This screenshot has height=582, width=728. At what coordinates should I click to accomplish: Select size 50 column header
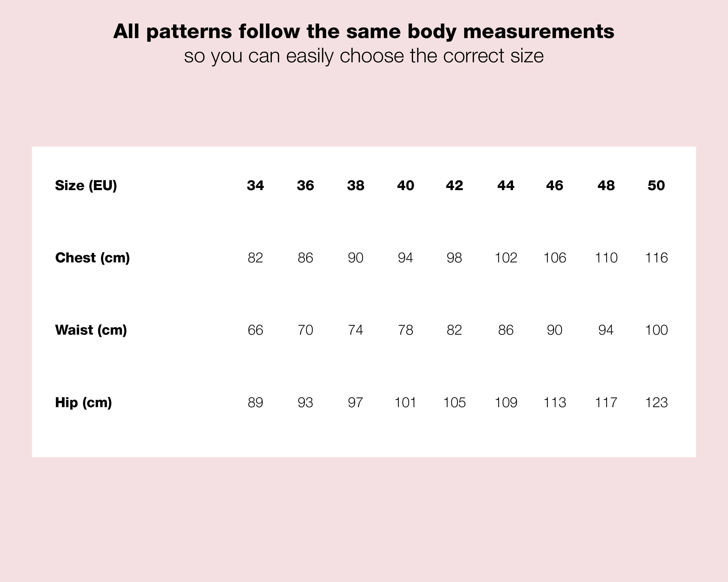click(656, 186)
